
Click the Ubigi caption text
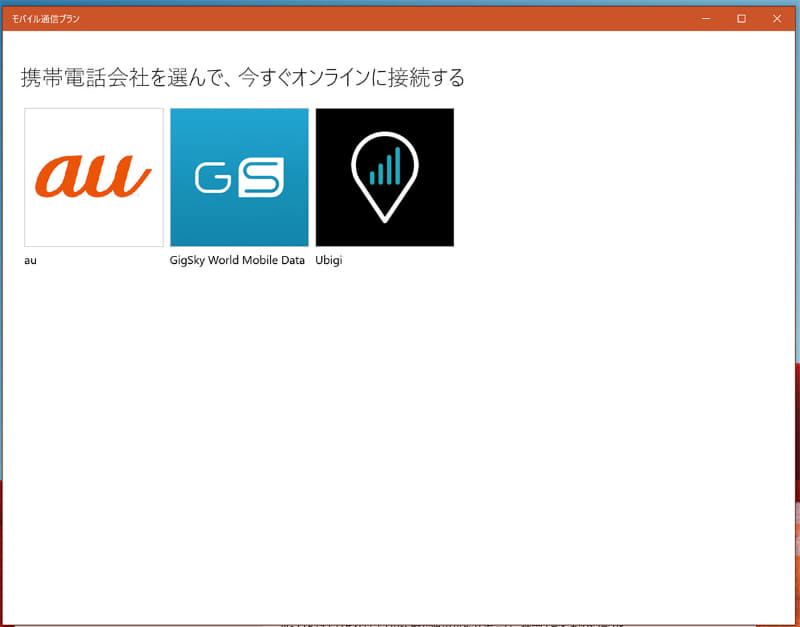tap(329, 260)
